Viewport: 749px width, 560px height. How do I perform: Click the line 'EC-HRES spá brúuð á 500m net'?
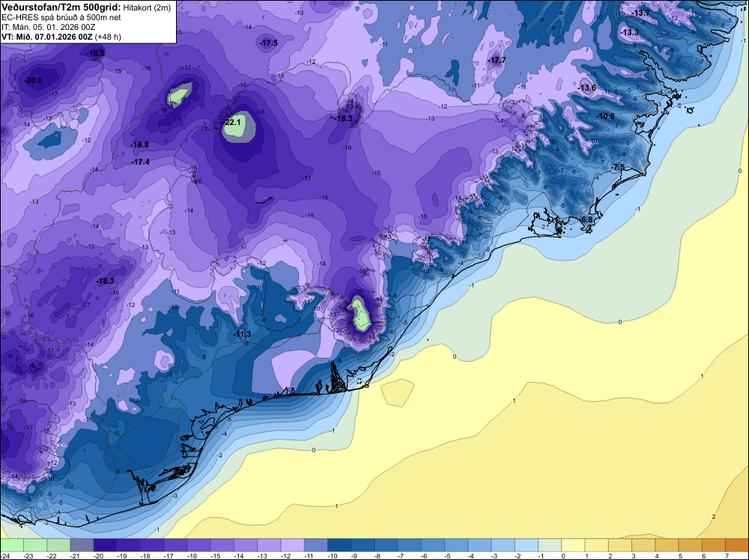click(x=61, y=17)
